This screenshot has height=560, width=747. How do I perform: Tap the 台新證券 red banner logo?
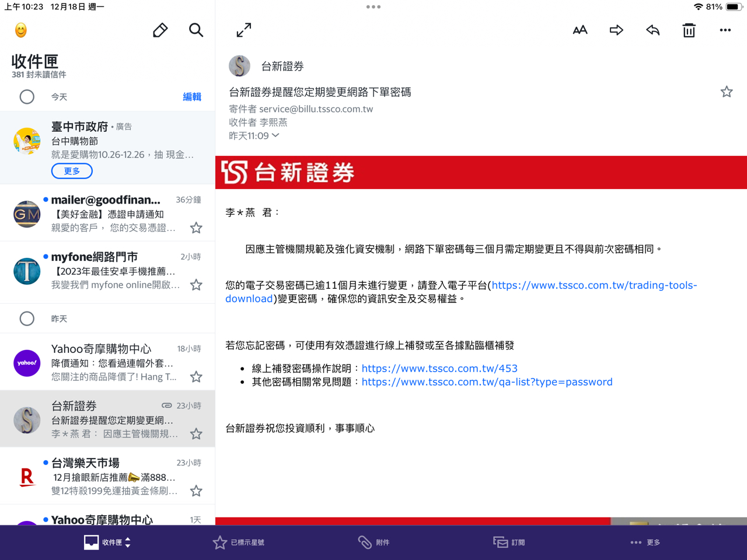tap(288, 173)
